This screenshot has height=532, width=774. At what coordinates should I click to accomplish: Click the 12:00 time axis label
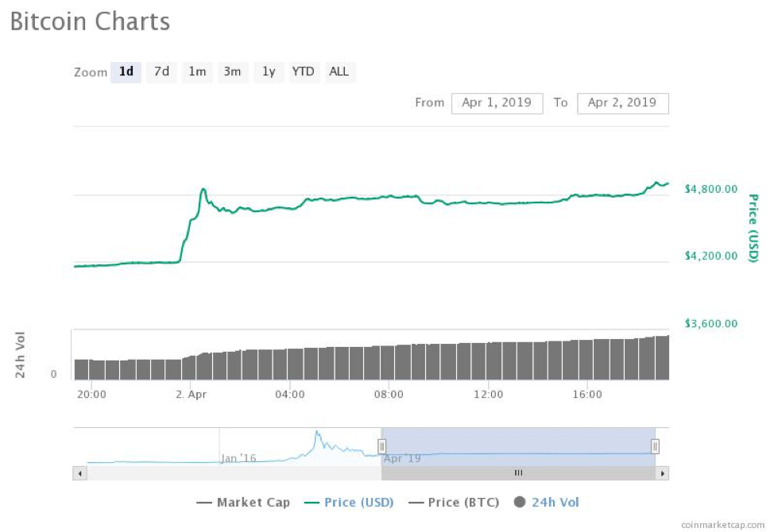point(488,395)
